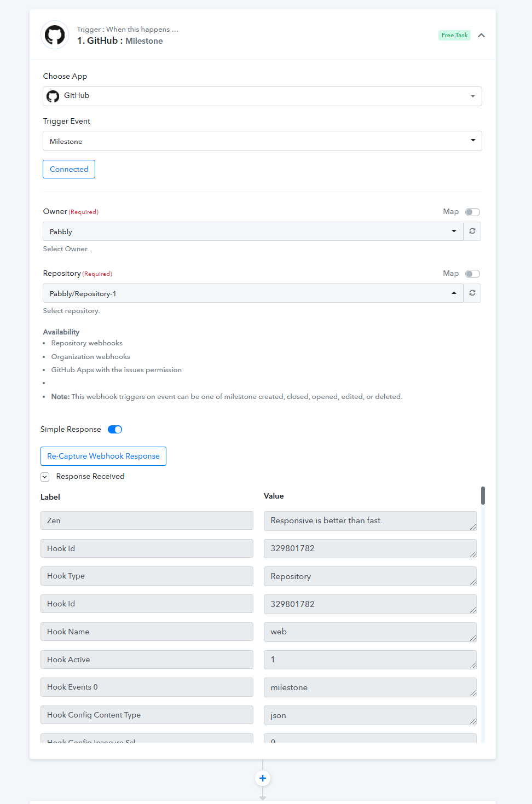
Task: Toggle the Map switch for Repository
Action: (x=472, y=274)
